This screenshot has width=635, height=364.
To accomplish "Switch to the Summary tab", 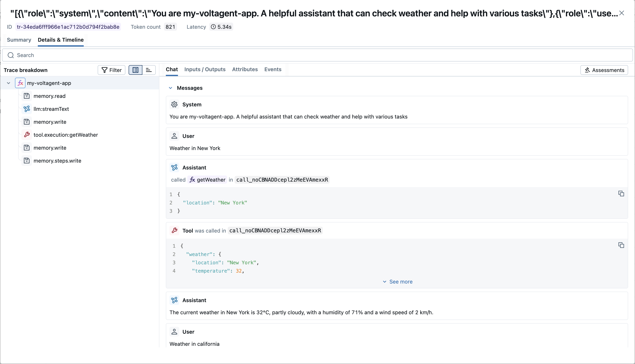I will coord(19,40).
